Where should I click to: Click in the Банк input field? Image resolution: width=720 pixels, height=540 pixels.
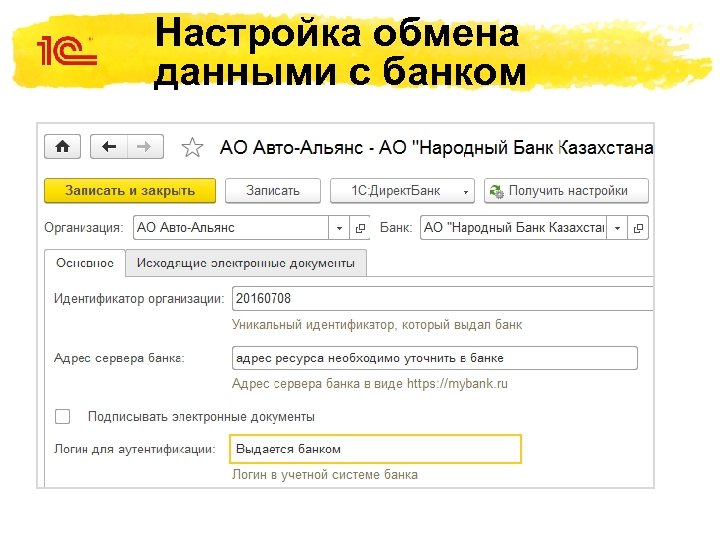(513, 228)
